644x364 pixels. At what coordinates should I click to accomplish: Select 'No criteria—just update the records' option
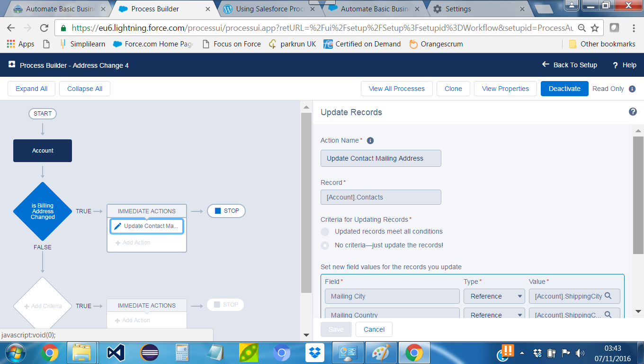[325, 245]
